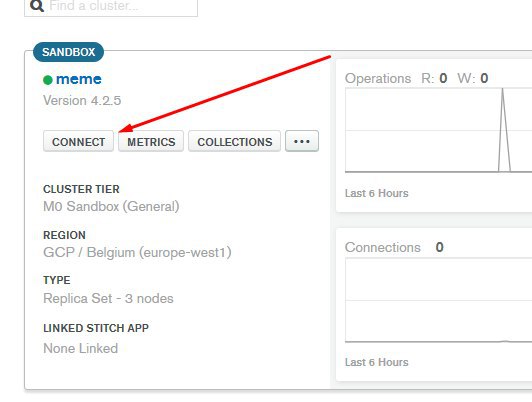
Task: Click the green cluster status dot
Action: (x=48, y=80)
